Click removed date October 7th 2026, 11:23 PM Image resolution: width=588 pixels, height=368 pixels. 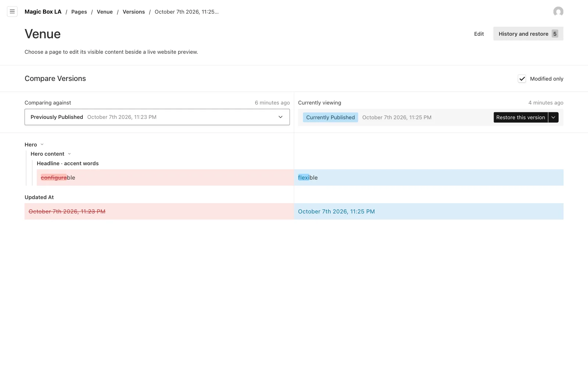[x=67, y=212]
